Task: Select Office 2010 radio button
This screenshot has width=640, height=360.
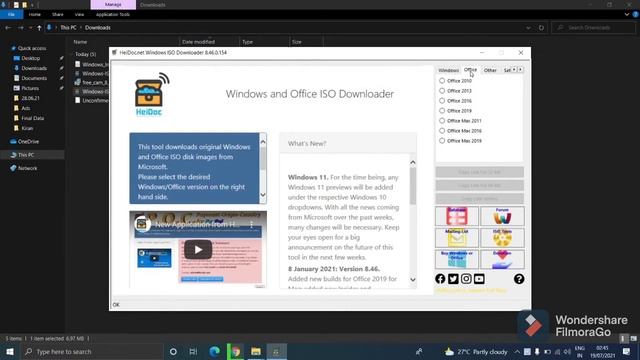Action: point(442,81)
